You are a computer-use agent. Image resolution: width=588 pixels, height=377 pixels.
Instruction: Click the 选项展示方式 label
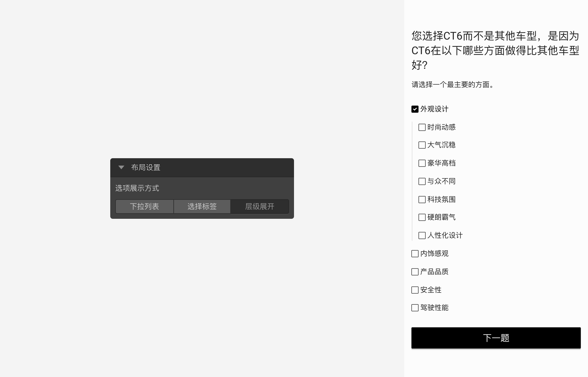pyautogui.click(x=137, y=188)
